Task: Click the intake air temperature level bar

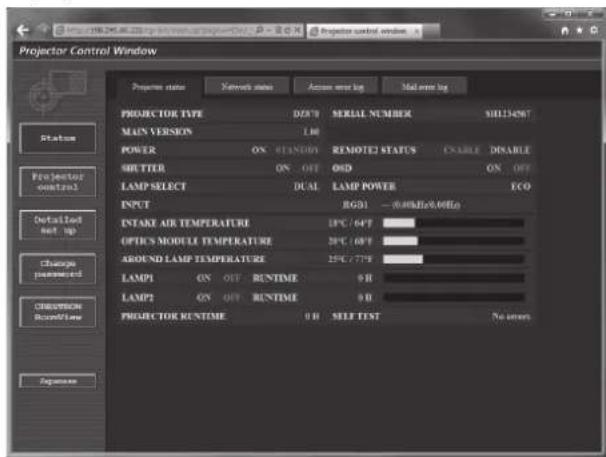Action: click(453, 223)
